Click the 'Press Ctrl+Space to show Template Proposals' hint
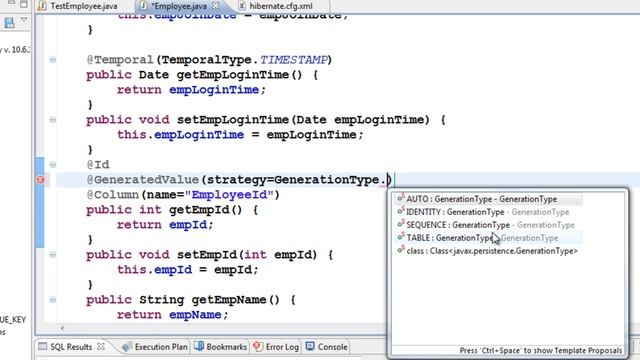The height and width of the screenshot is (360, 640). click(540, 351)
